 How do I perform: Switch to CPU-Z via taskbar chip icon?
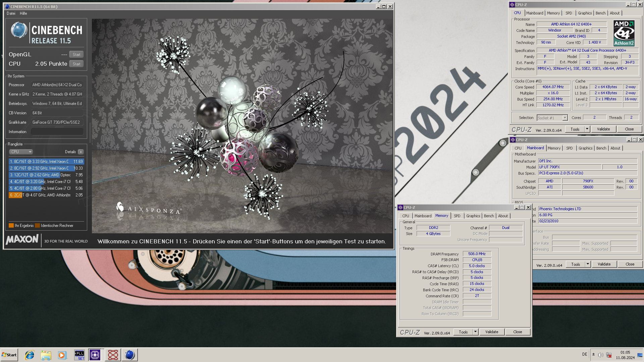[95, 355]
